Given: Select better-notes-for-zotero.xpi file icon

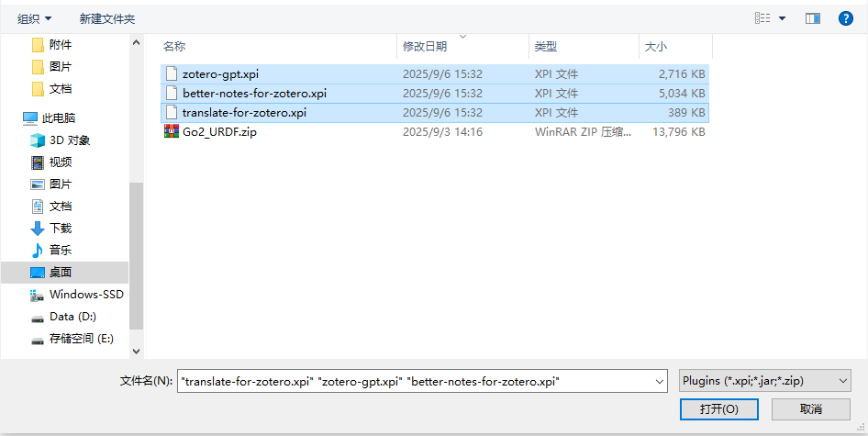Looking at the screenshot, I should [x=172, y=93].
